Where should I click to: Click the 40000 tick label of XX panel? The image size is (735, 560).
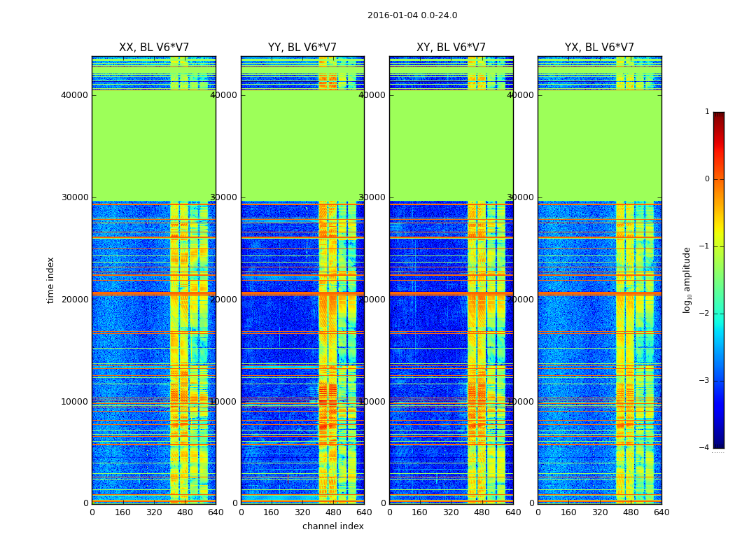click(x=74, y=94)
